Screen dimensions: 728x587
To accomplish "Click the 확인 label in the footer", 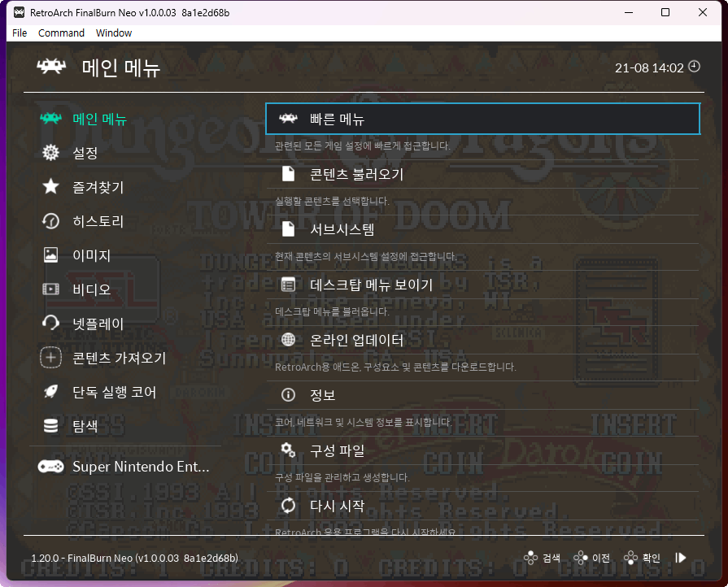I will tap(651, 558).
